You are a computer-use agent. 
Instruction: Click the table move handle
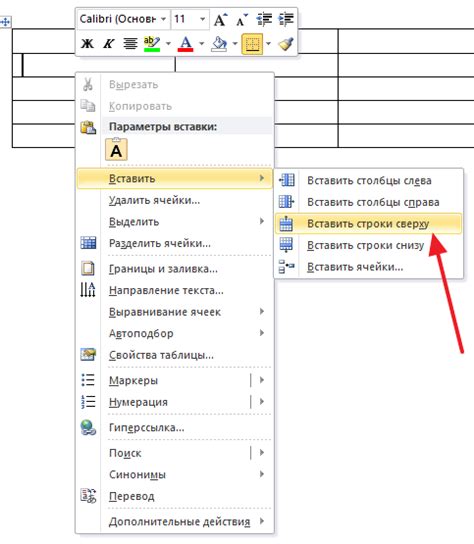(5, 22)
